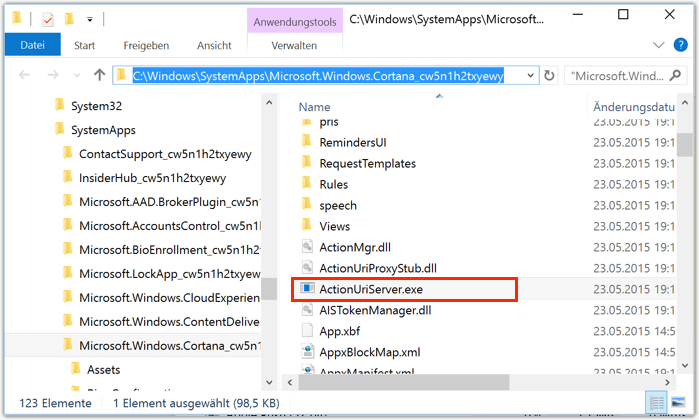Refresh the current folder view
The height and width of the screenshot is (420, 699).
(x=549, y=75)
